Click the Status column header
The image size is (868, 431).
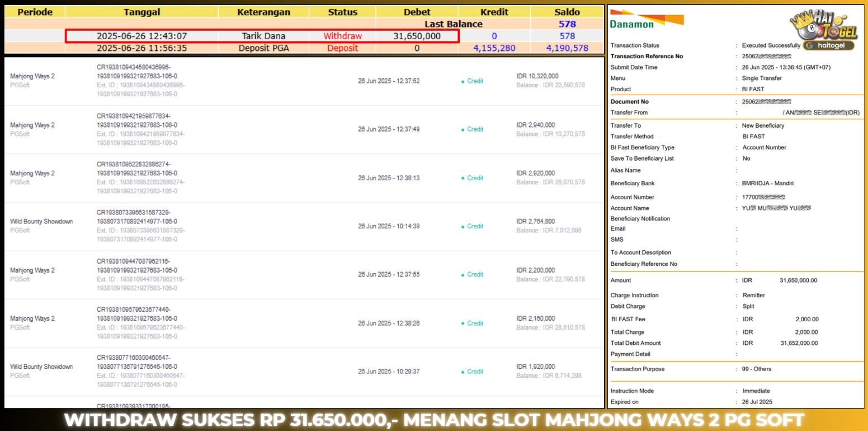342,12
